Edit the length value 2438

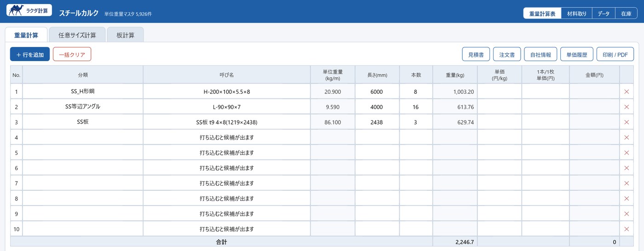[377, 122]
